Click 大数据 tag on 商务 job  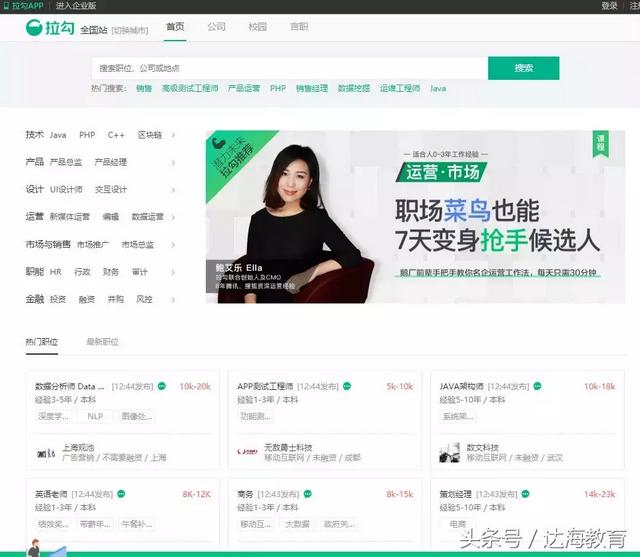coord(297,524)
